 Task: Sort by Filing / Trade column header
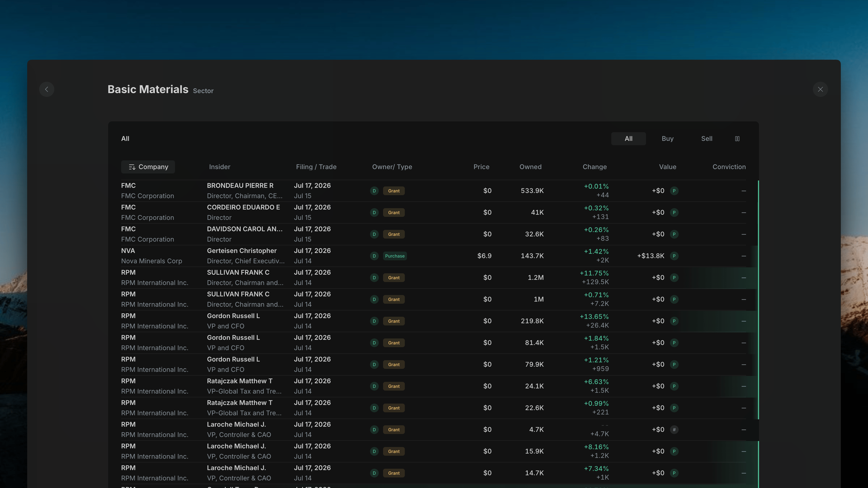pos(316,167)
